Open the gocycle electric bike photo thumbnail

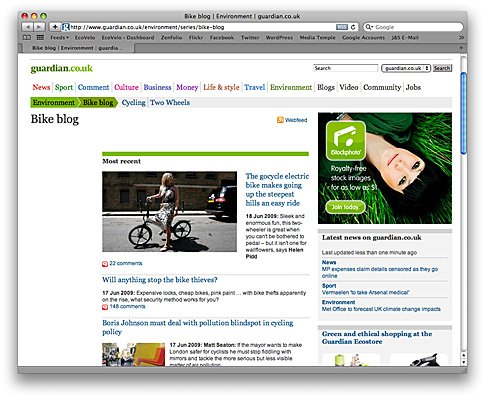(x=169, y=211)
